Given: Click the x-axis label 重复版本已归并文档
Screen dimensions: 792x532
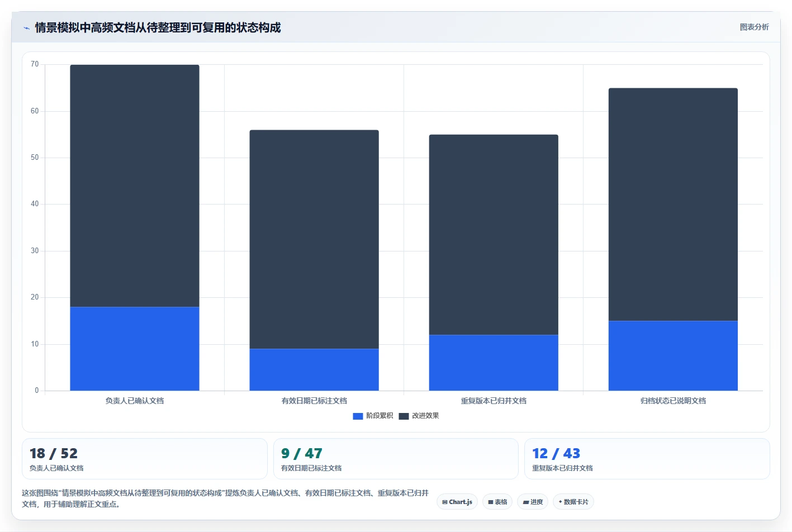Looking at the screenshot, I should 494,401.
